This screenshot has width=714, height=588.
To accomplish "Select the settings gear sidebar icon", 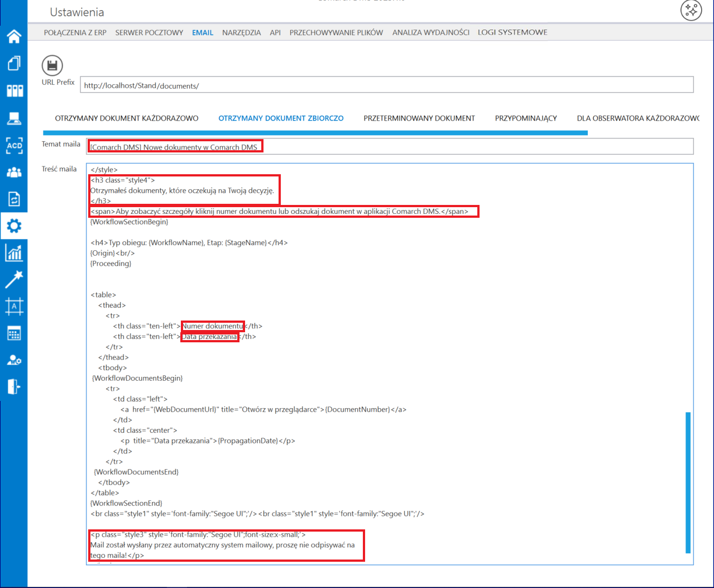I will (x=14, y=226).
